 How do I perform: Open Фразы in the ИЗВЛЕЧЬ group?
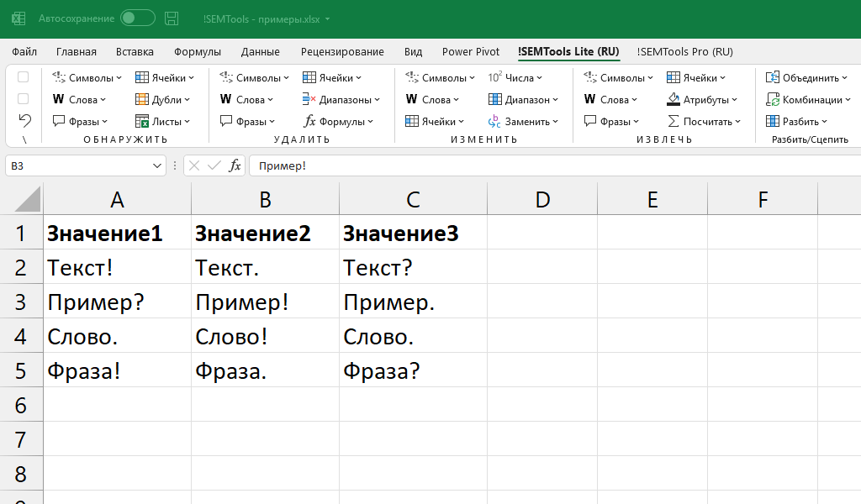coord(612,122)
